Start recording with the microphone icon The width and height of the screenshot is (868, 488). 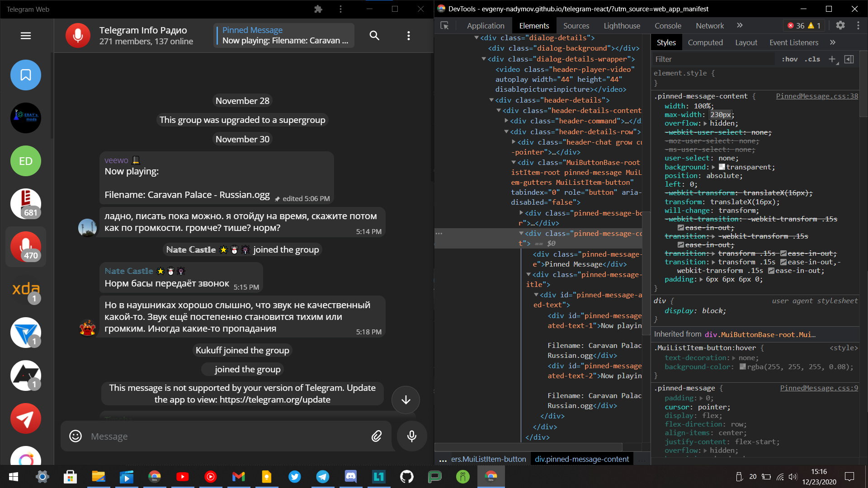point(411,436)
